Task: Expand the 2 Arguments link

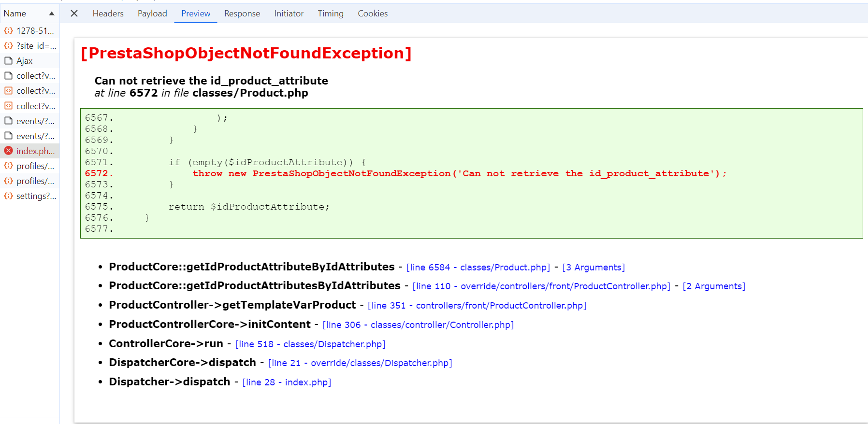Action: [x=714, y=286]
